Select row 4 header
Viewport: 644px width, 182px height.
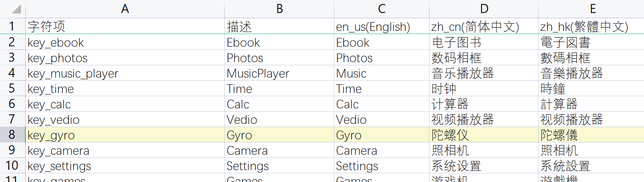point(13,73)
